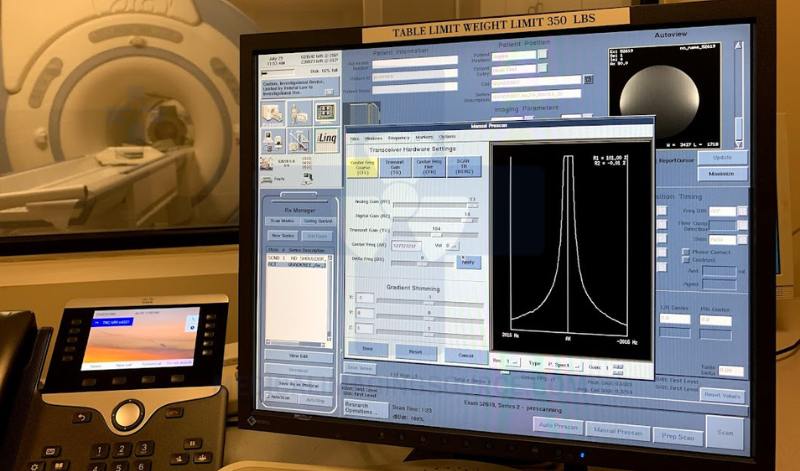Open the image viewer film icon
The width and height of the screenshot is (800, 471).
tap(326, 113)
